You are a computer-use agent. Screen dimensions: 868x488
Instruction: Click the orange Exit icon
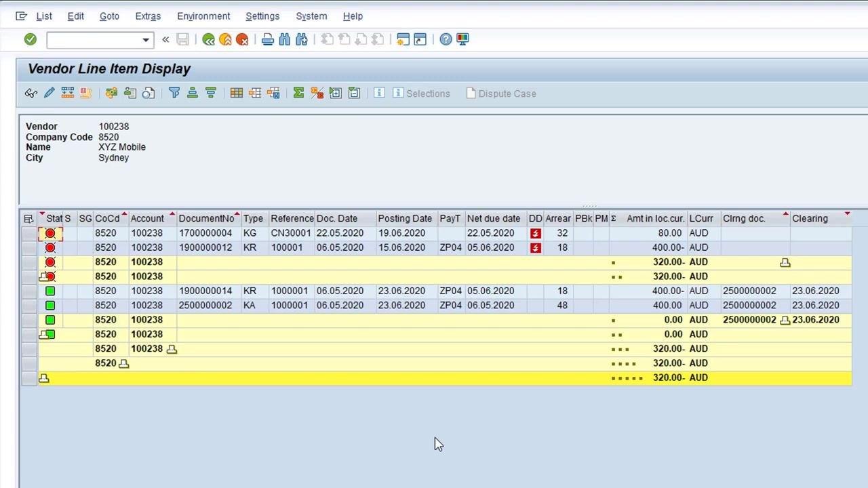[x=225, y=40]
